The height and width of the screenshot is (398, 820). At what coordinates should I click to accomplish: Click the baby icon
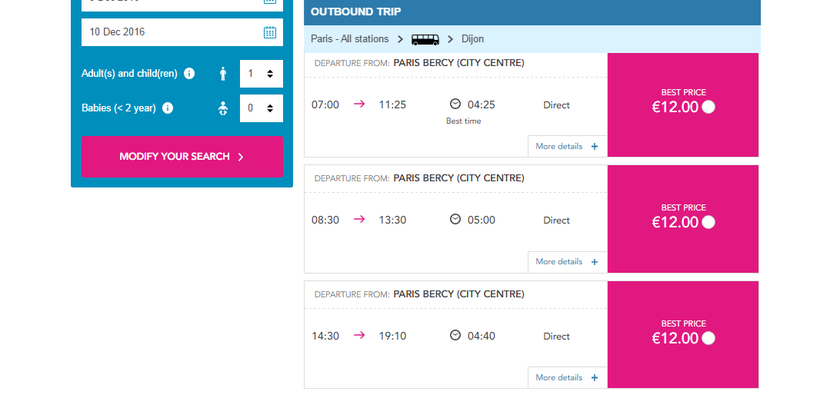[223, 108]
